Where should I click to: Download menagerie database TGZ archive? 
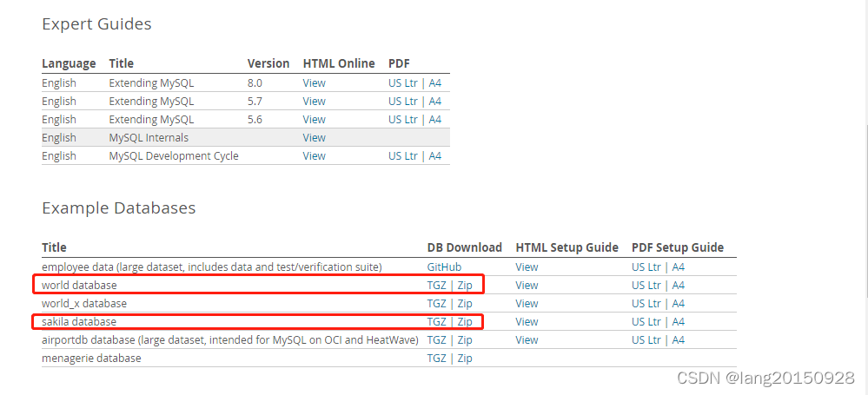coord(437,359)
